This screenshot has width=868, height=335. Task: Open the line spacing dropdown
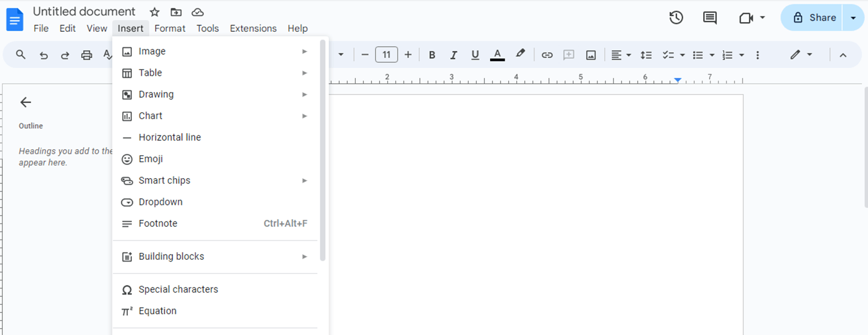click(x=646, y=54)
